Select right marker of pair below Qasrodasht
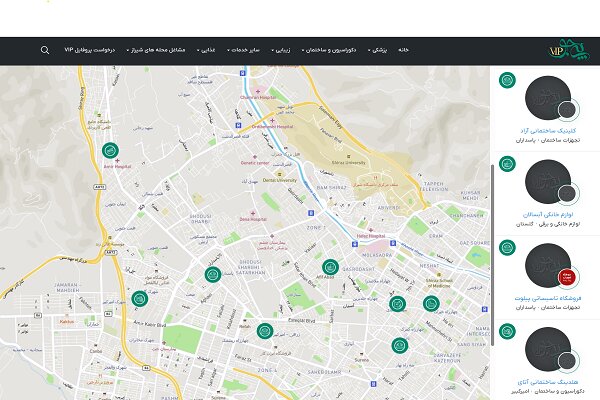This screenshot has width=600, height=400. [x=431, y=304]
